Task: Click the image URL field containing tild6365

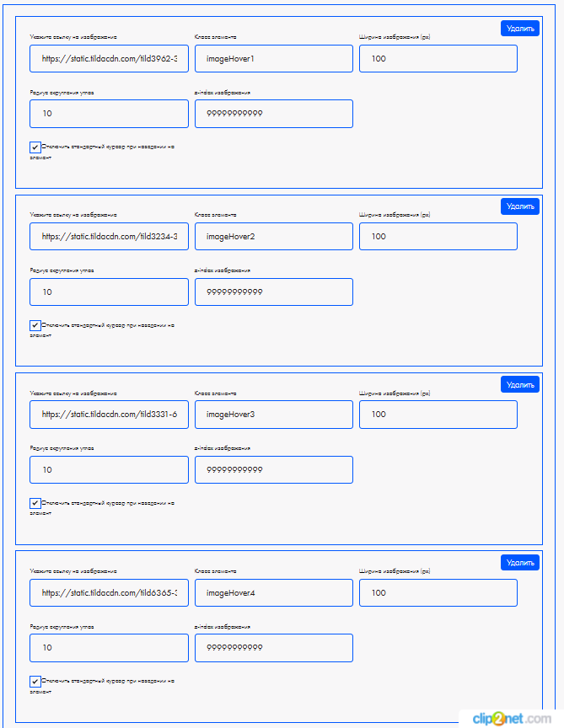Action: click(109, 593)
